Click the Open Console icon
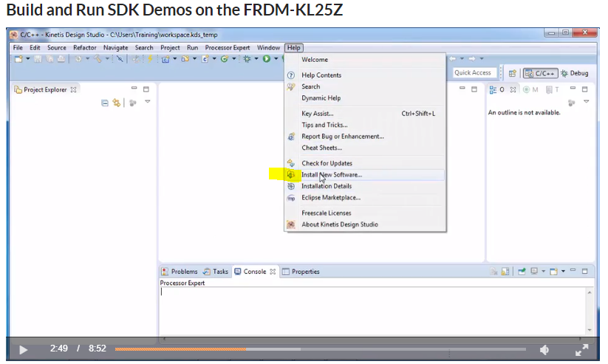The width and height of the screenshot is (608, 364). (553, 272)
